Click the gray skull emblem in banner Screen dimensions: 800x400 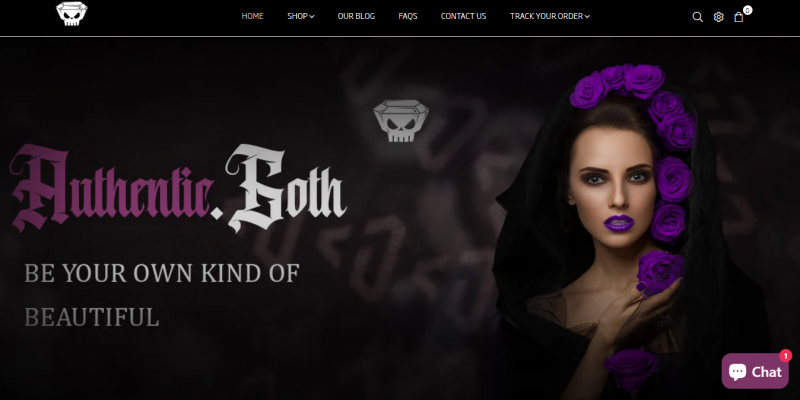pos(401,121)
